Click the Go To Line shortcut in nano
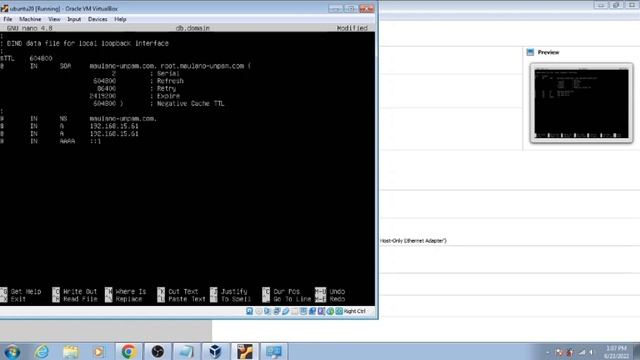The height and width of the screenshot is (360, 640). pyautogui.click(x=287, y=299)
